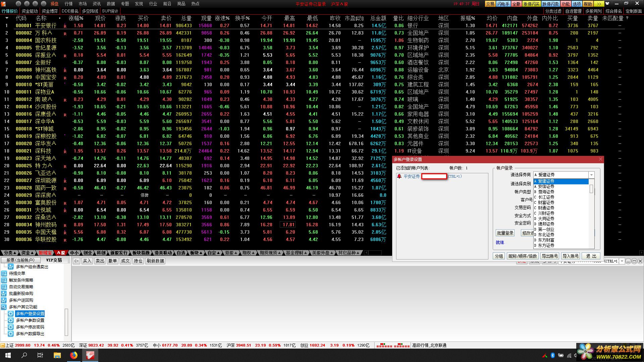Image resolution: width=644 pixels, height=362 pixels.
Task: Open the 行情 menu
Action: [68, 4]
